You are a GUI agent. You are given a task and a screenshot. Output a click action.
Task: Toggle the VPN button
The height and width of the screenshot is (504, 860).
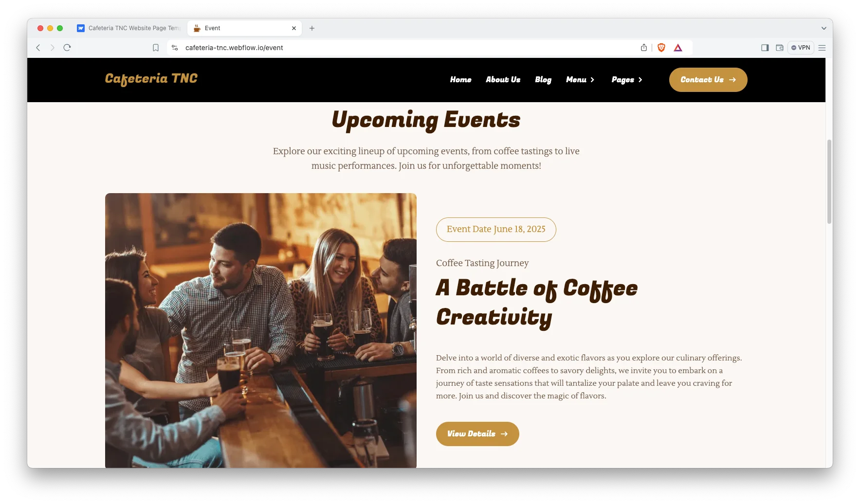click(x=801, y=48)
